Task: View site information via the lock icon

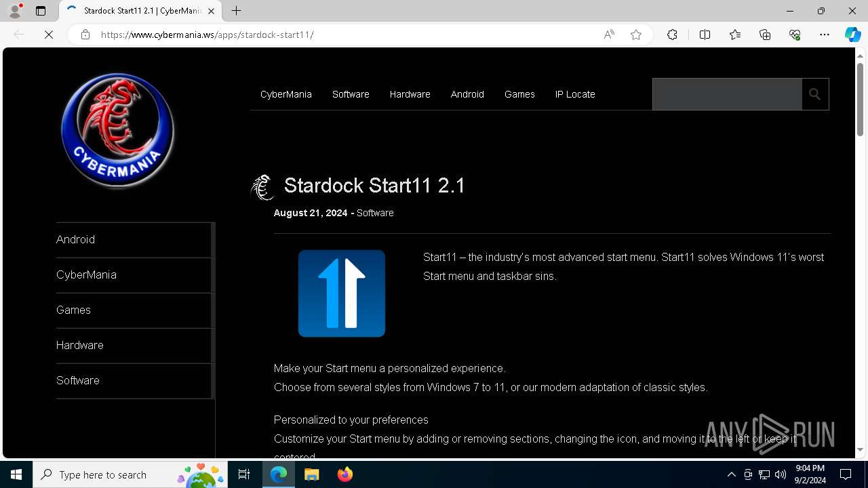Action: (85, 35)
